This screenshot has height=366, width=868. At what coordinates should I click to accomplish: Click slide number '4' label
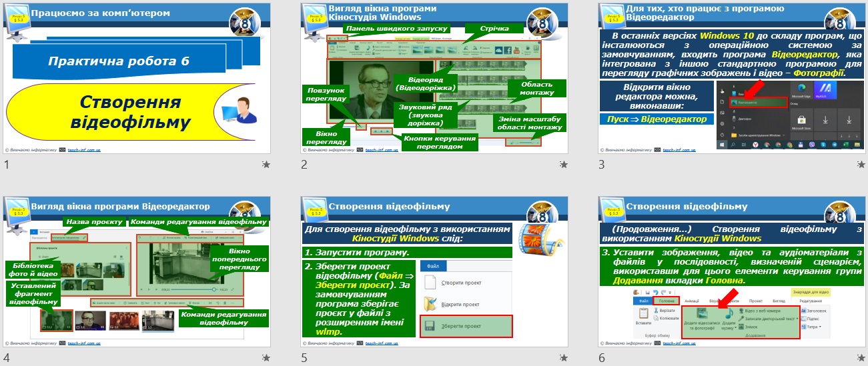[x=7, y=358]
